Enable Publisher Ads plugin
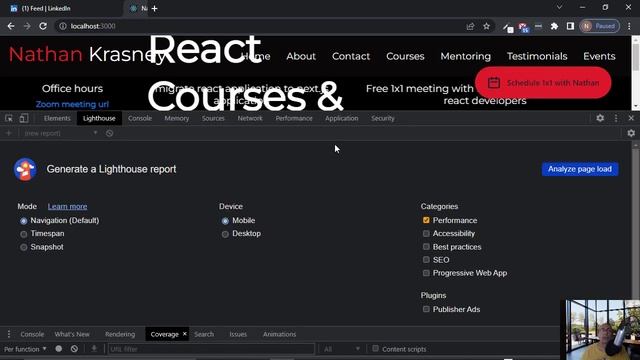 click(426, 309)
